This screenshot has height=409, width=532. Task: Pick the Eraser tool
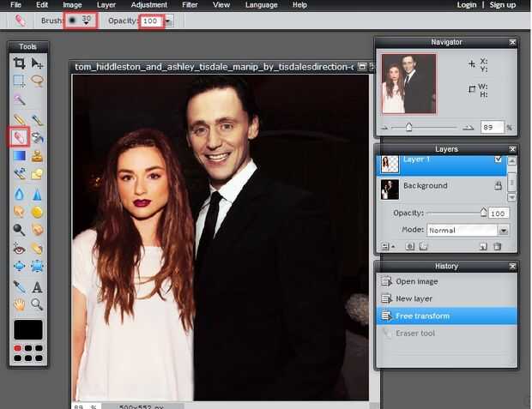pos(19,136)
